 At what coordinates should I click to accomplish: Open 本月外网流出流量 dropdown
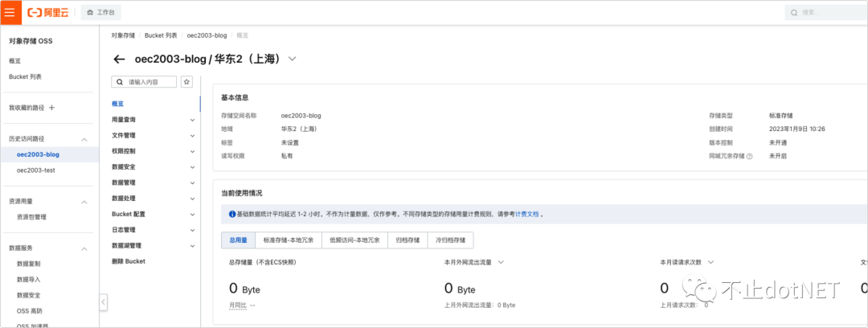[x=501, y=262]
